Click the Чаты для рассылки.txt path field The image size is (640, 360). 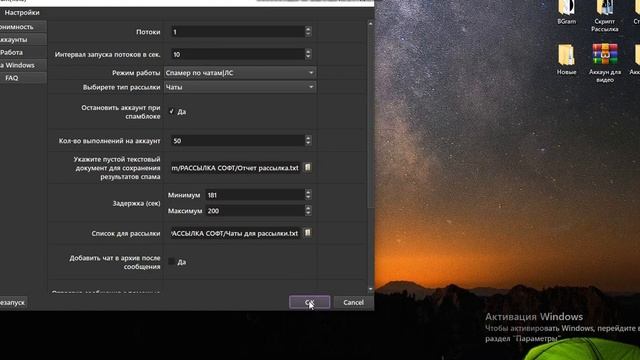point(236,233)
